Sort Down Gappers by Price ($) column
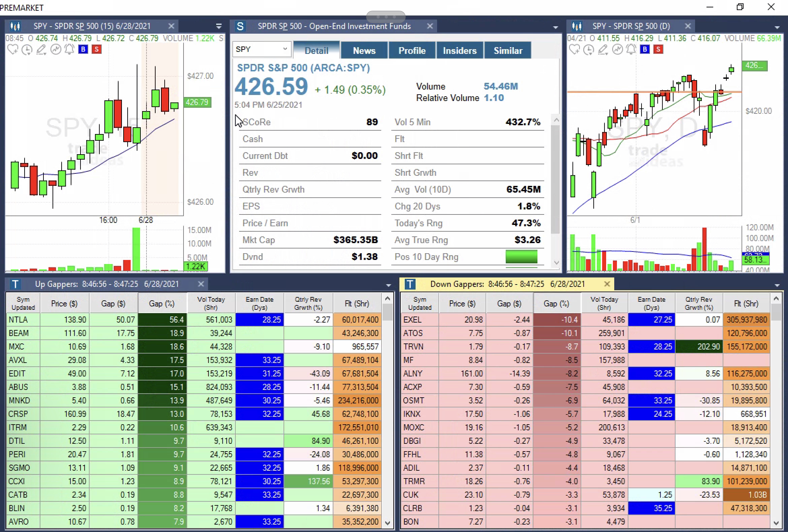Viewport: 788px width, 532px height. pos(462,303)
